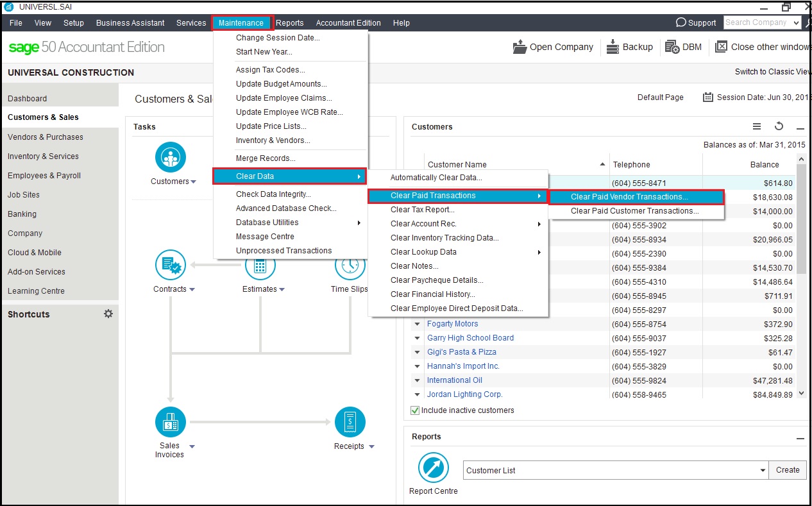Open the Reports menu
The image size is (812, 506).
coord(290,22)
